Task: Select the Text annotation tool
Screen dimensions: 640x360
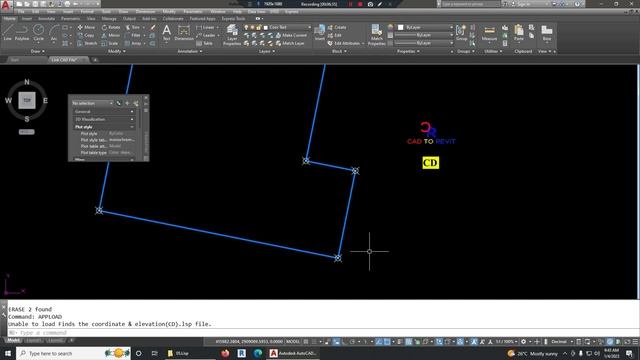Action: tap(167, 32)
